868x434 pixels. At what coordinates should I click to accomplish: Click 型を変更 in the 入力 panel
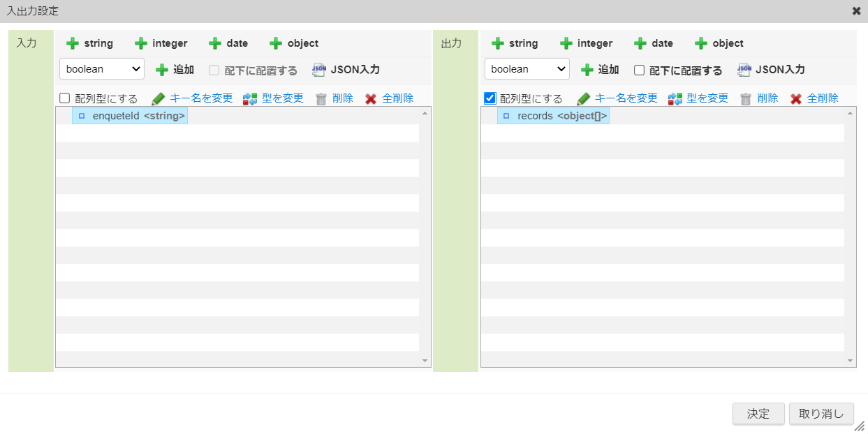tap(273, 98)
